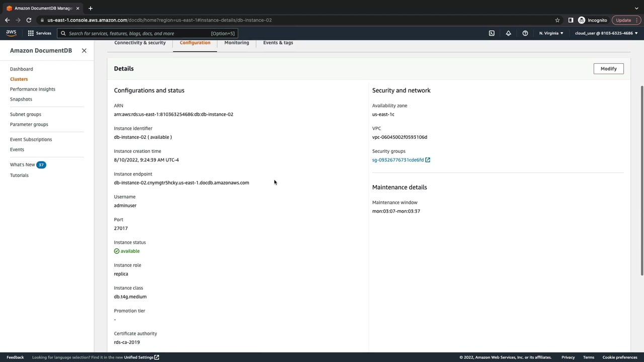Open security group sg-09326776731cde6fd link
This screenshot has width=644, height=362.
pos(398,160)
